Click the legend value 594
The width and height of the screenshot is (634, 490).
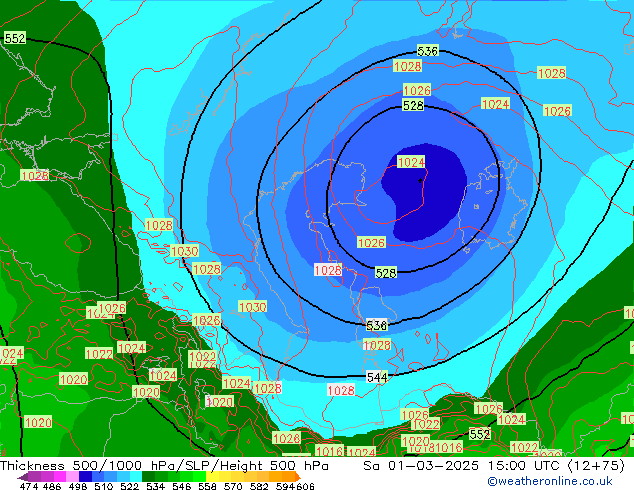point(285,486)
